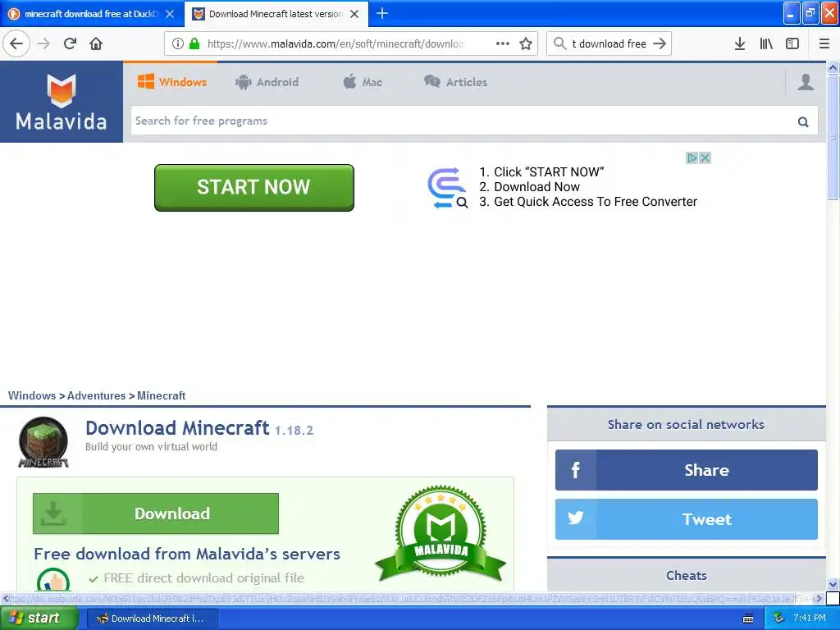840x630 pixels.
Task: Open the Library toolbar icon
Action: tap(766, 43)
